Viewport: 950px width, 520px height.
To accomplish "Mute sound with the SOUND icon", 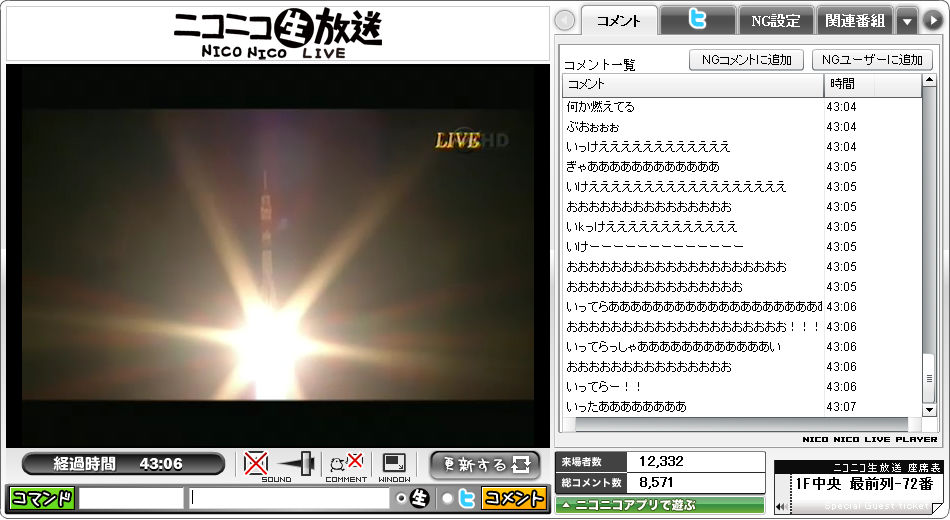I will click(x=256, y=464).
